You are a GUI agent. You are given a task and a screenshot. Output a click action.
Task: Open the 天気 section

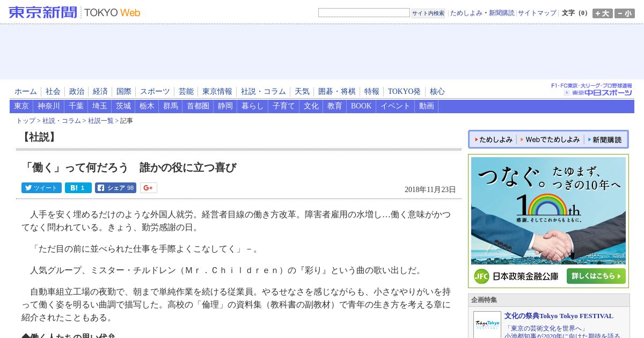302,92
